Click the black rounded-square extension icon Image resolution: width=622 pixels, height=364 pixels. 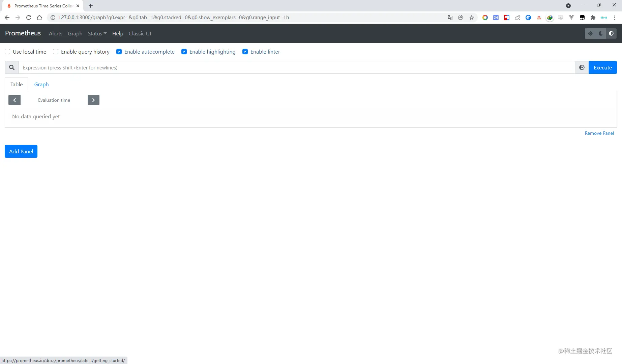[x=582, y=18]
